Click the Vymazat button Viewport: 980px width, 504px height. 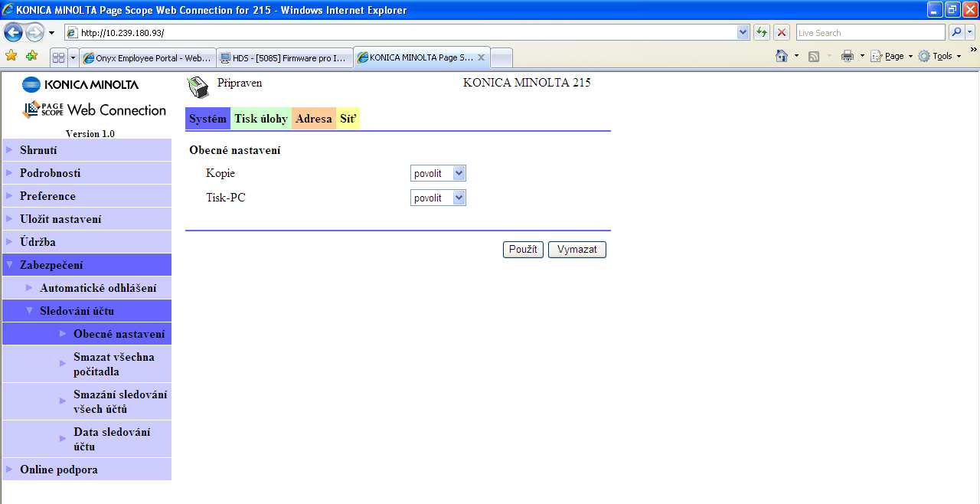tap(577, 250)
